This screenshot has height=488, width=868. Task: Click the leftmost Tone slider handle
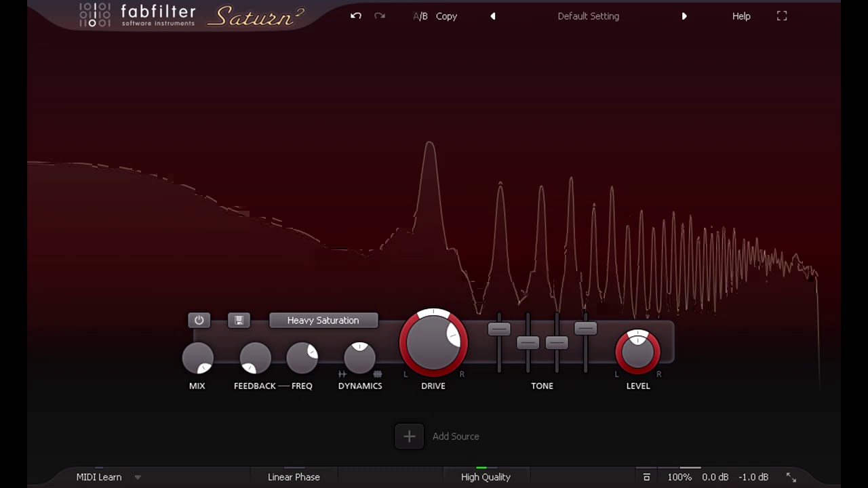[x=499, y=329]
